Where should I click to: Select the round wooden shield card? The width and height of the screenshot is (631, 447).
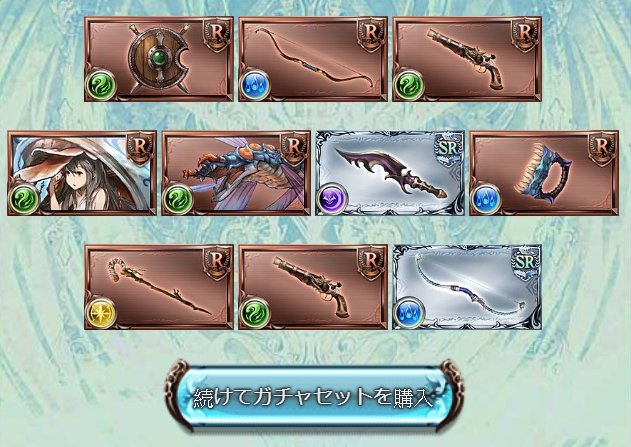point(159,59)
